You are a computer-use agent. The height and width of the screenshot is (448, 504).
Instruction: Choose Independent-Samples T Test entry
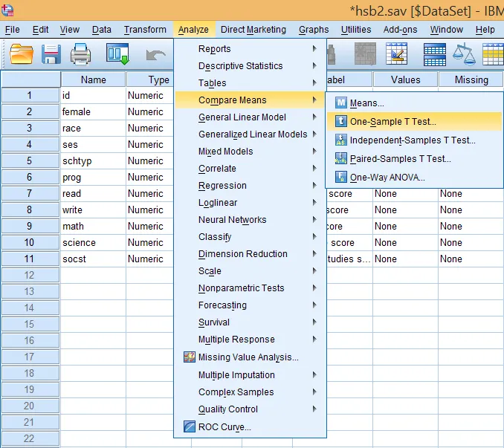414,140
